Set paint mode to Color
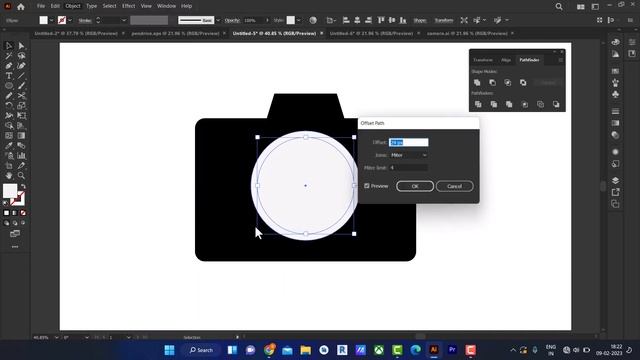This screenshot has height=360, width=640. 6,213
